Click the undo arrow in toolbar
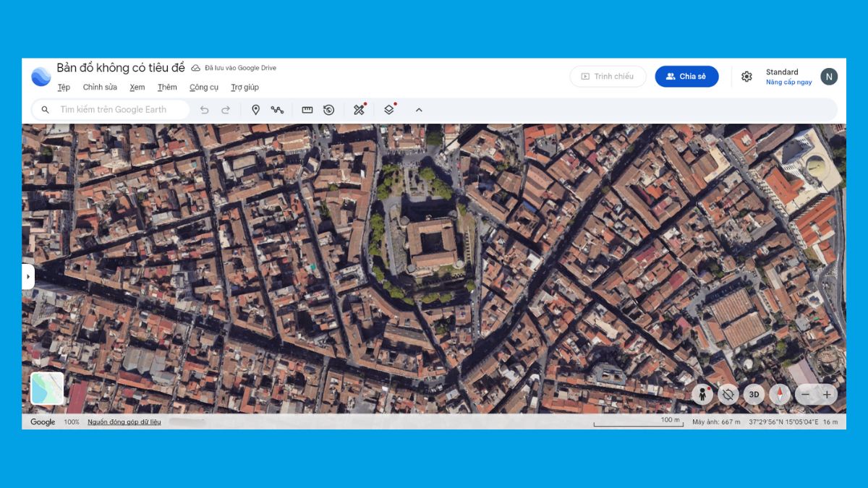This screenshot has height=488, width=868. pyautogui.click(x=205, y=110)
